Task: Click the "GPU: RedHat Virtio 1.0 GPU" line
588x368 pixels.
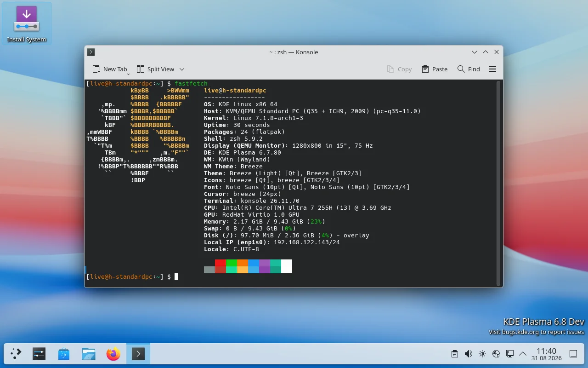Action: pos(252,215)
